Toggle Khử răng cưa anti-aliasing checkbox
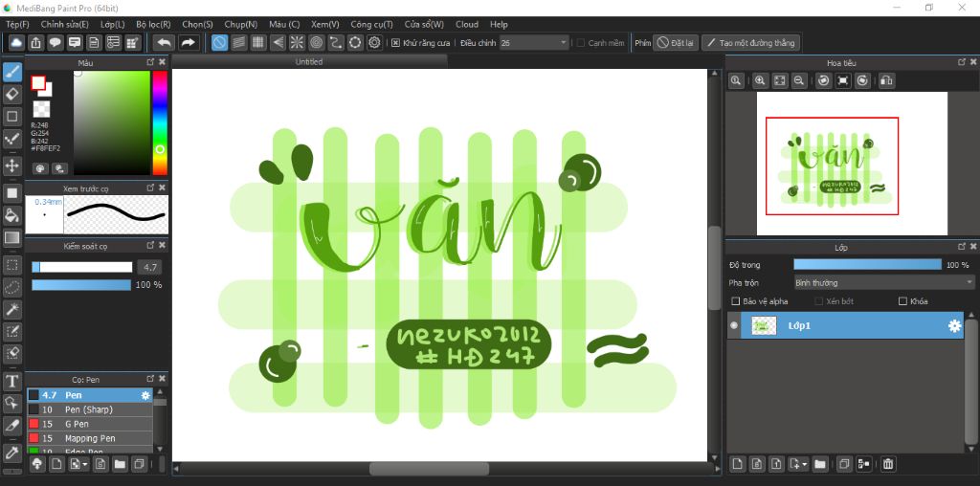980x486 pixels. (395, 43)
